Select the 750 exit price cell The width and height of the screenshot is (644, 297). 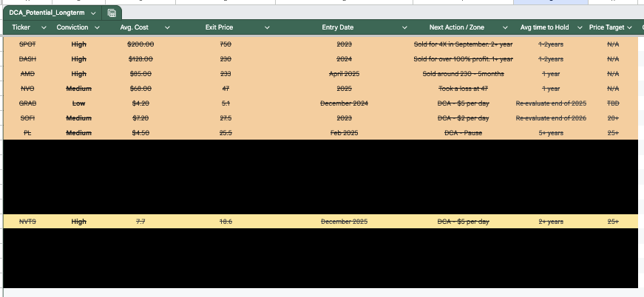click(x=226, y=44)
